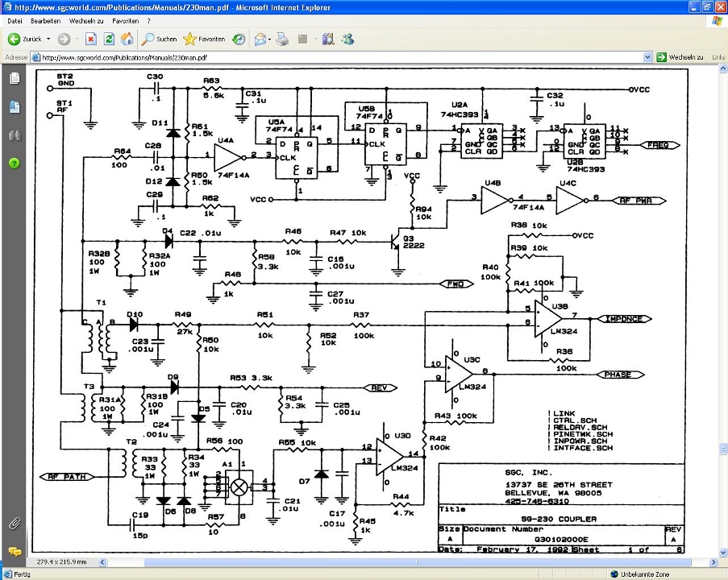Open the Comments speech bubble panel
The height and width of the screenshot is (580, 728).
(x=15, y=552)
